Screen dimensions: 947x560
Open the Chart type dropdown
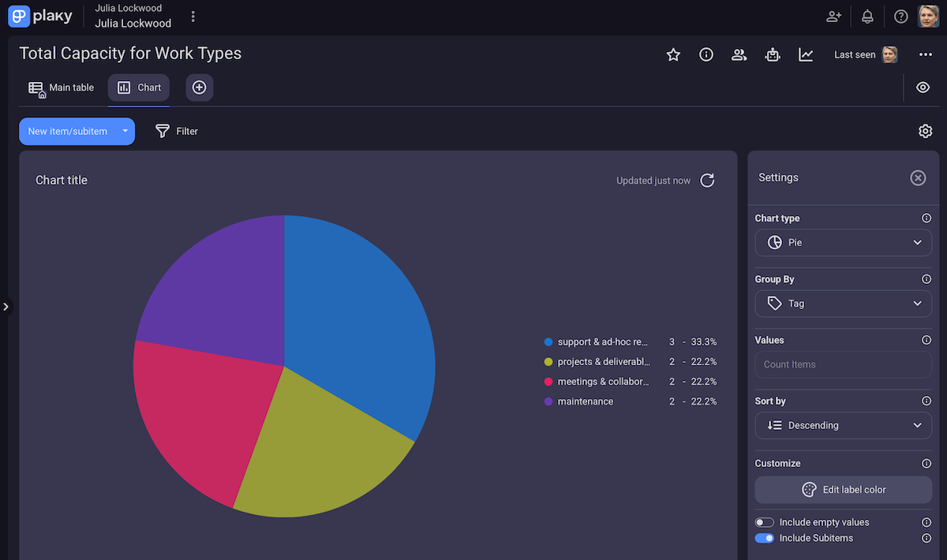(843, 242)
